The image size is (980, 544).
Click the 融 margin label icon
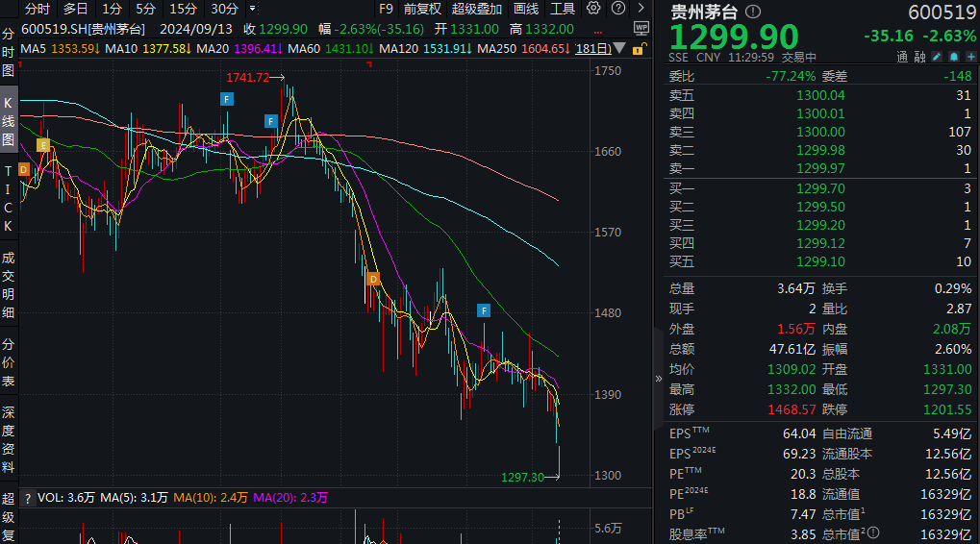click(919, 57)
